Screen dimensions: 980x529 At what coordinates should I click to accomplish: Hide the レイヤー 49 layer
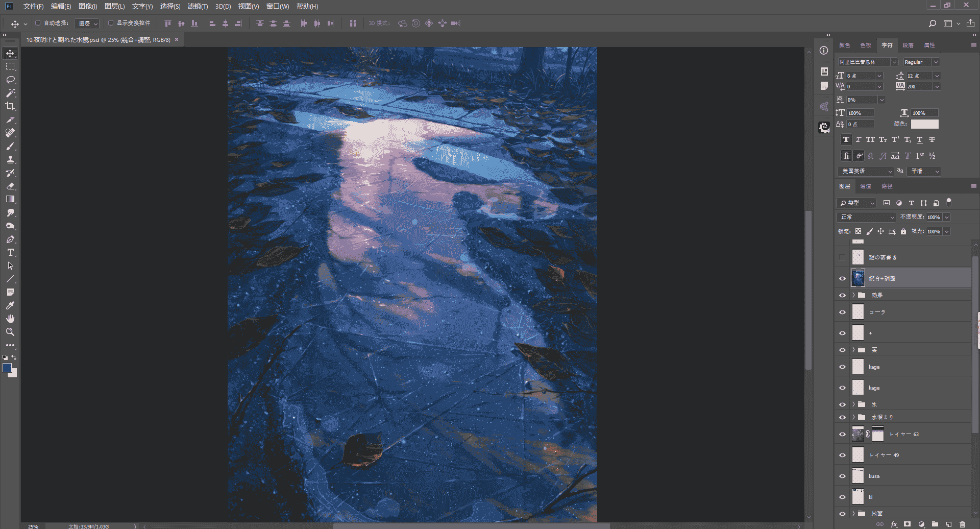point(842,455)
